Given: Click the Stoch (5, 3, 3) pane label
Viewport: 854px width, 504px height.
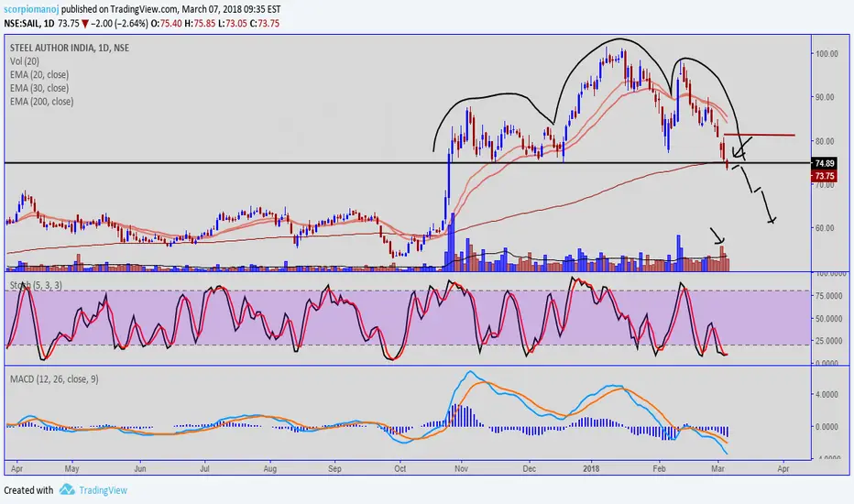Looking at the screenshot, I should [36, 285].
